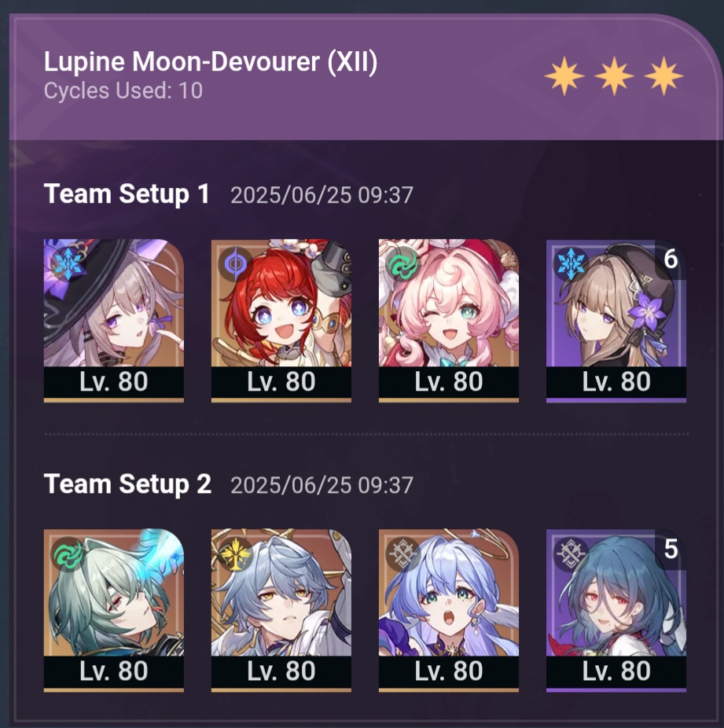This screenshot has height=728, width=724.
Task: Click the Quantum element icon on red-haired character
Action: pos(235,265)
